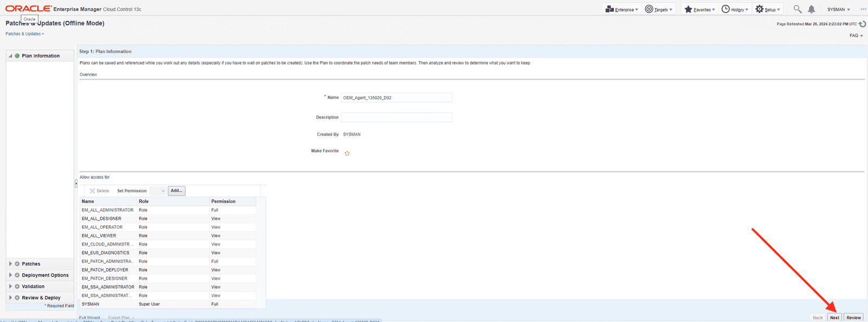Open the Setup menu
The image size is (868, 322).
[x=768, y=9]
